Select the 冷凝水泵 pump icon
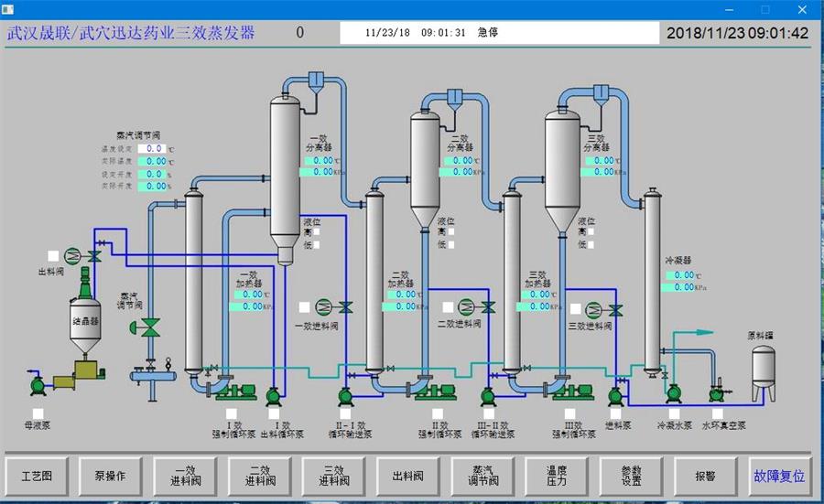This screenshot has height=504, width=824. point(674,394)
